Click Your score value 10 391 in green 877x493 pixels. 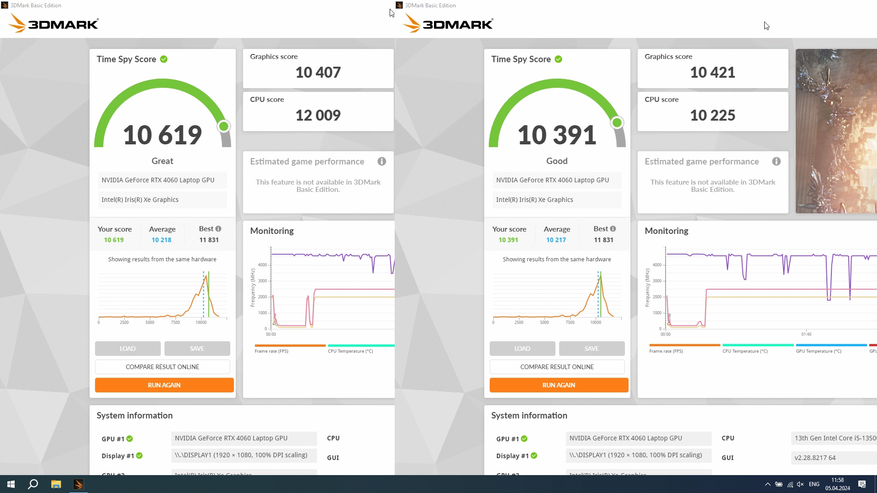pos(508,240)
